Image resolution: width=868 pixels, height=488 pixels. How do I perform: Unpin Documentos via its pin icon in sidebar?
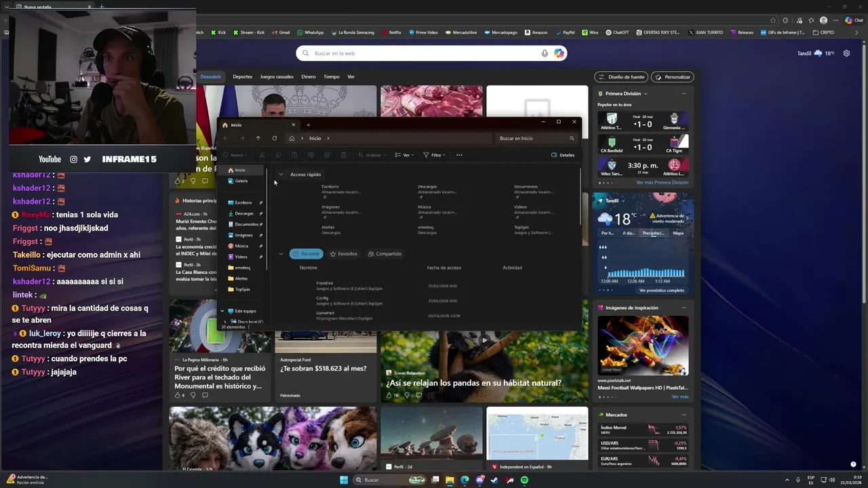point(261,224)
